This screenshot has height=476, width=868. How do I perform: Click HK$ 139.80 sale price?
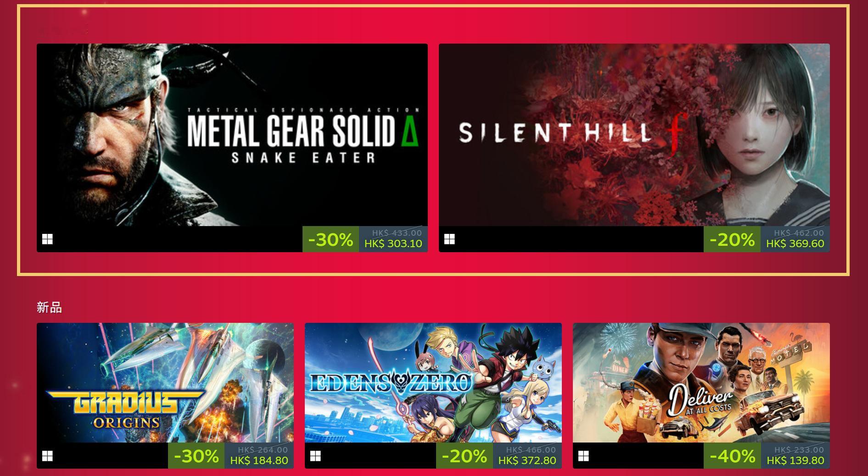[795, 460]
